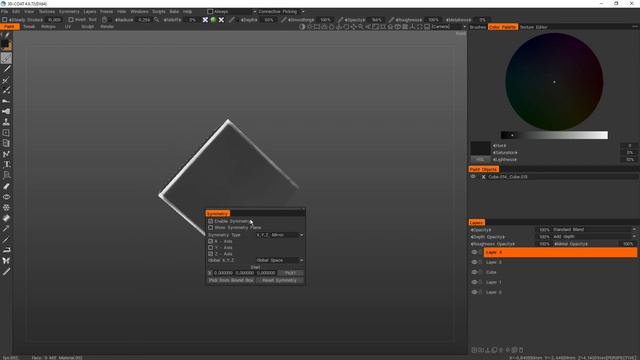Open the Brushes panel tab

click(x=478, y=27)
